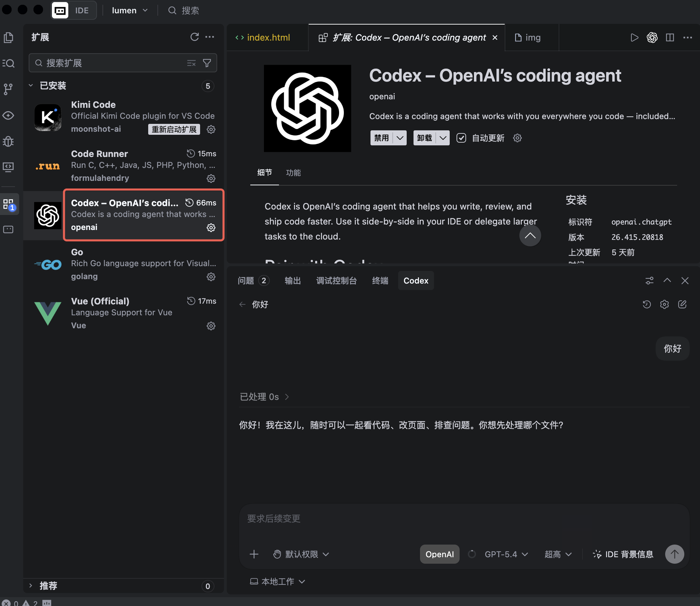Open the 调试控制台 panel tab
This screenshot has width=700, height=606.
(336, 280)
